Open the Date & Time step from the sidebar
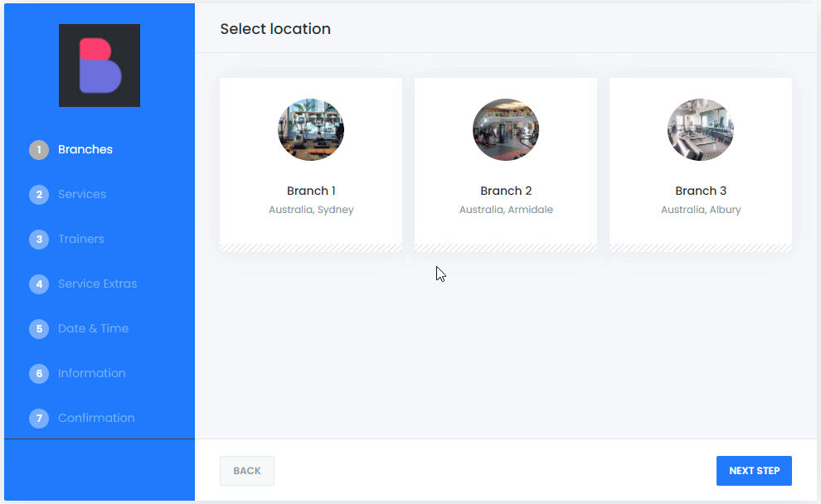821x504 pixels. point(93,328)
